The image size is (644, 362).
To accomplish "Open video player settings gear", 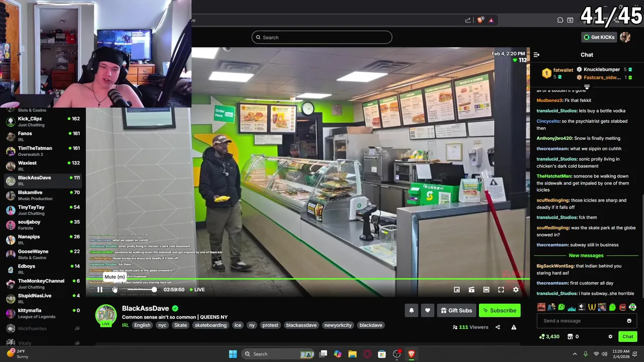I will click(x=516, y=290).
